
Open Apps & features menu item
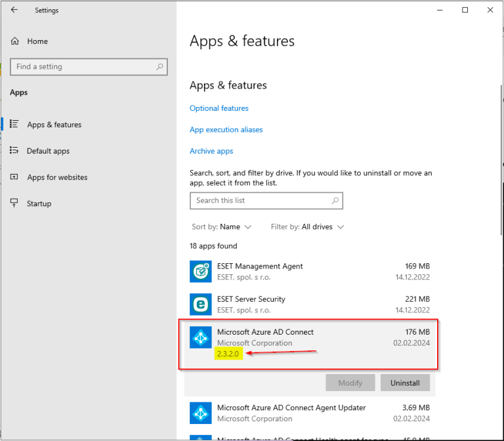pyautogui.click(x=54, y=125)
